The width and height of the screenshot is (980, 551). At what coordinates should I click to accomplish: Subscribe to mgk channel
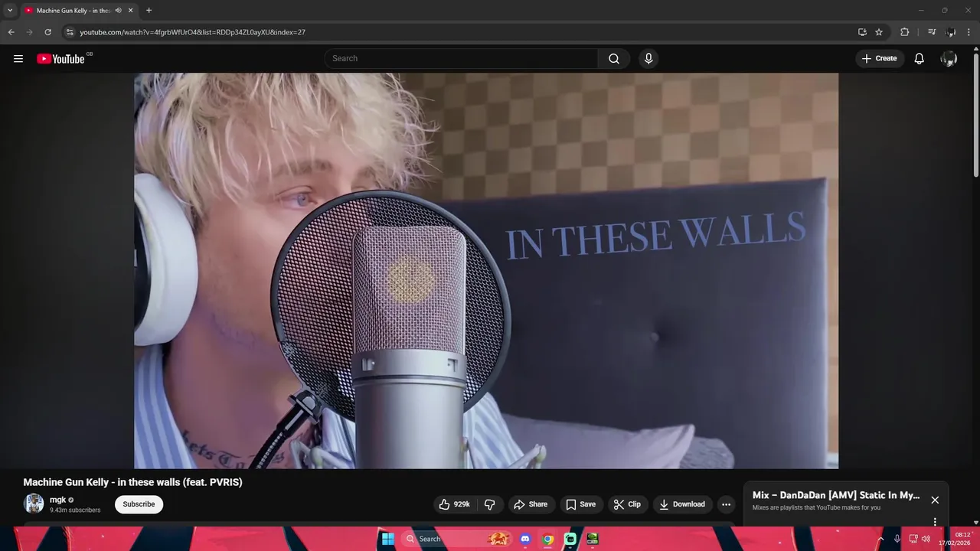pos(139,504)
